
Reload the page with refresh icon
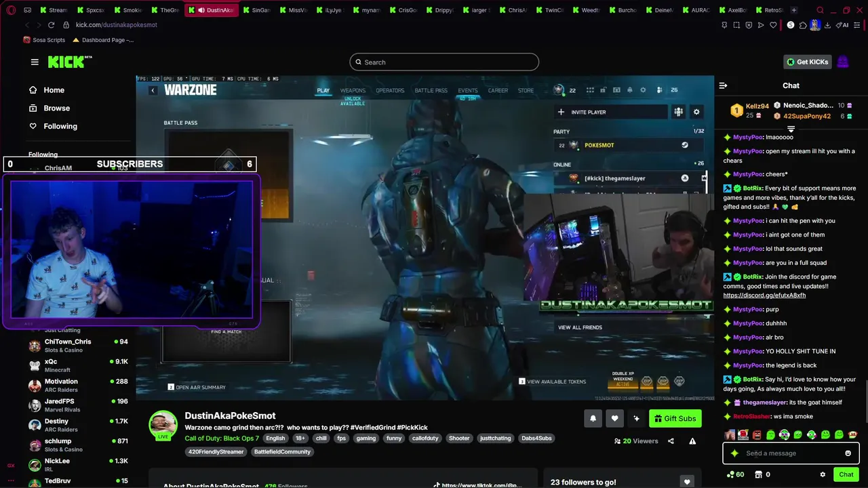tap(51, 25)
